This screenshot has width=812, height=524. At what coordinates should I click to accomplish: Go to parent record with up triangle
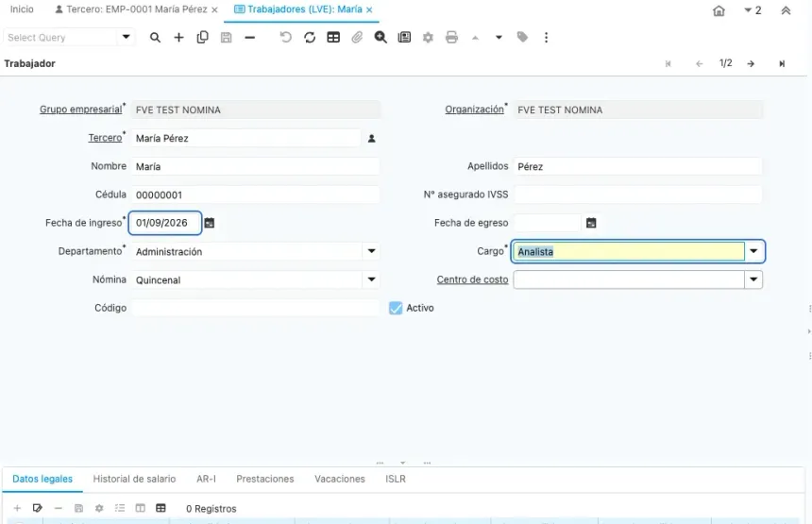click(x=475, y=37)
